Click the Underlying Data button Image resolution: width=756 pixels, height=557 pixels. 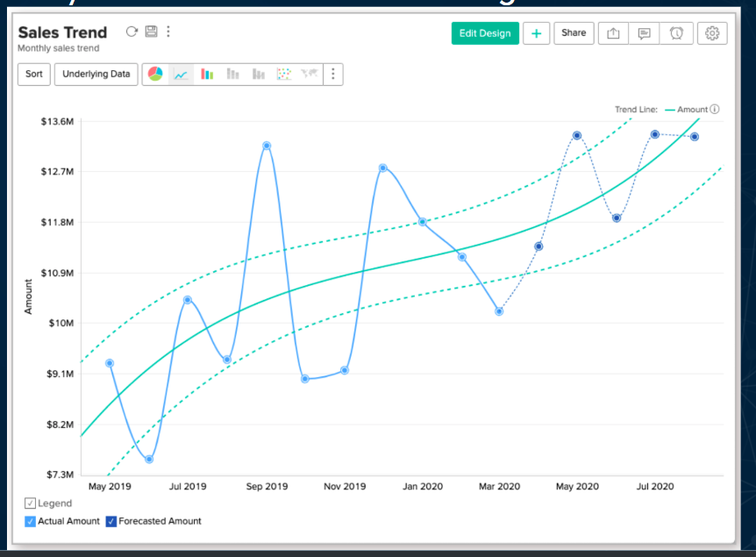pos(96,75)
